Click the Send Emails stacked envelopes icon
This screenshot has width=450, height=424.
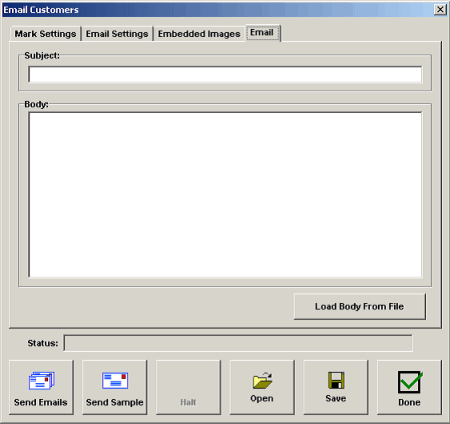[x=42, y=381]
